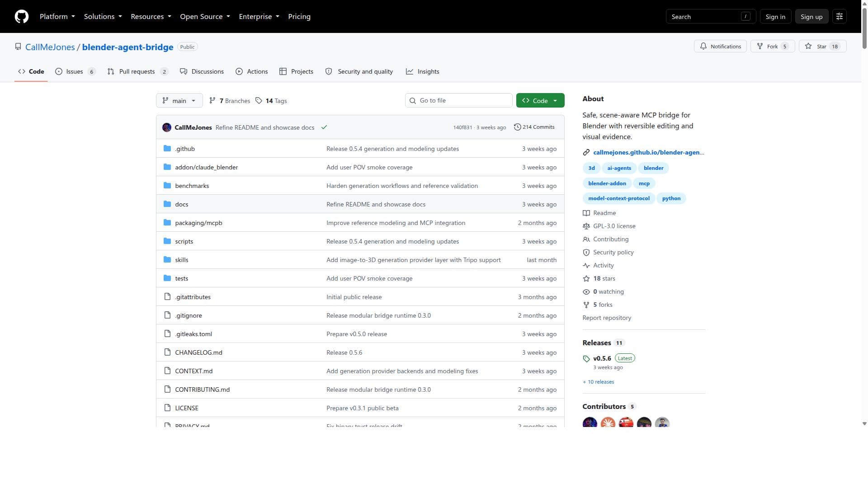The height and width of the screenshot is (488, 868).
Task: Star the repository with the Star button
Action: [823, 47]
